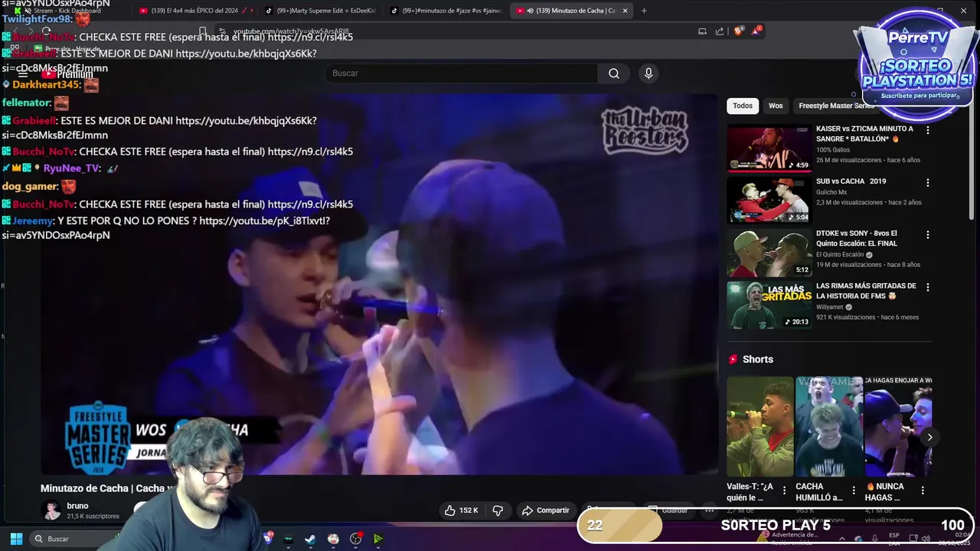Viewport: 980px width, 551px height.
Task: Open bruno channel avatar
Action: [x=51, y=510]
